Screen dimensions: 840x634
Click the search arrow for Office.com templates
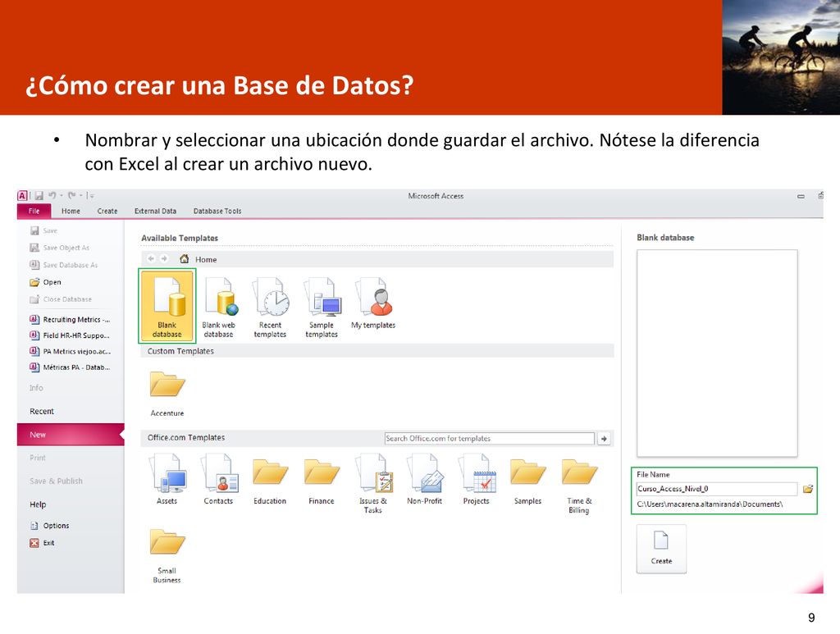[x=605, y=439]
